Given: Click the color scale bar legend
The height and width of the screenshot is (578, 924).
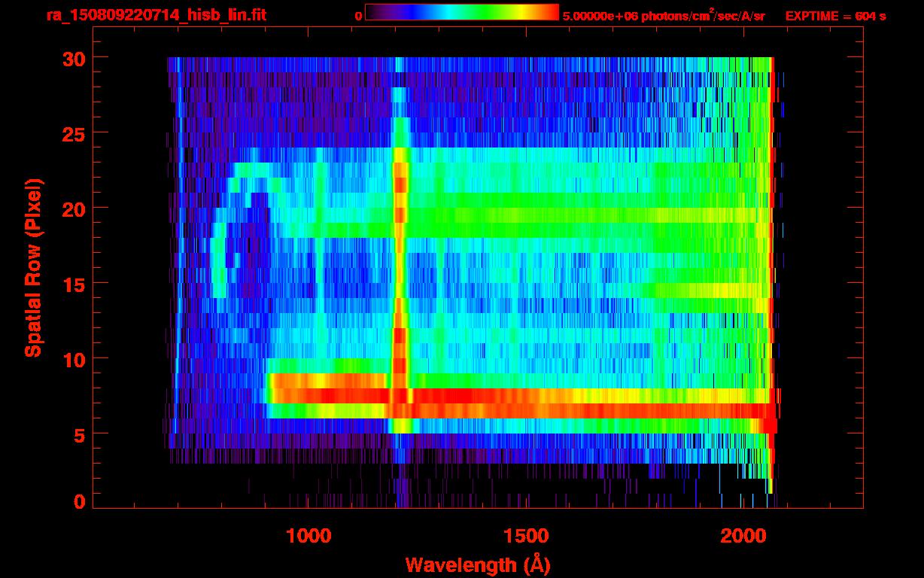Looking at the screenshot, I should 462,12.
